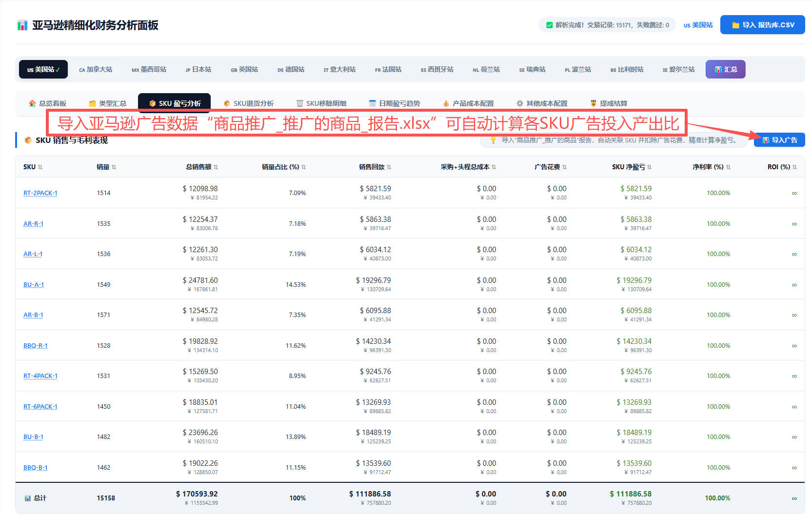Image resolution: width=812 pixels, height=516 pixels.
Task: Open the BBQ-R-1 SKU link
Action: (36, 346)
